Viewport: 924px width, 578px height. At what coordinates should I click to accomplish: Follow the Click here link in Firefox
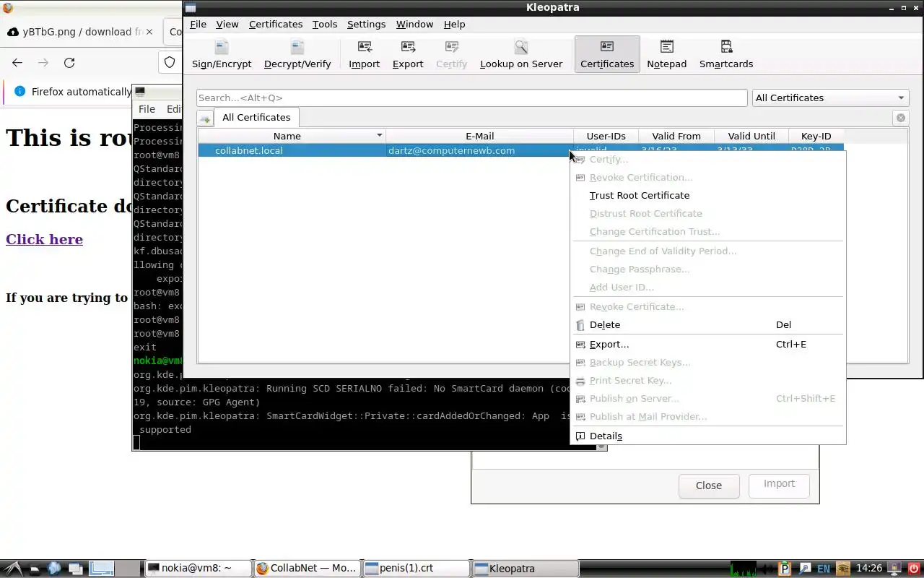(44, 239)
